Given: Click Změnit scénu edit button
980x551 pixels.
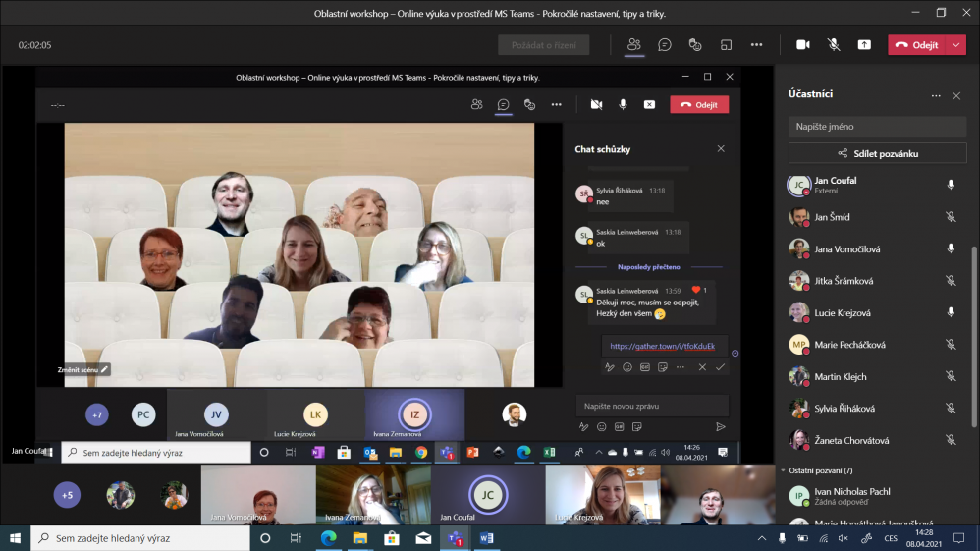Looking at the screenshot, I should (83, 369).
